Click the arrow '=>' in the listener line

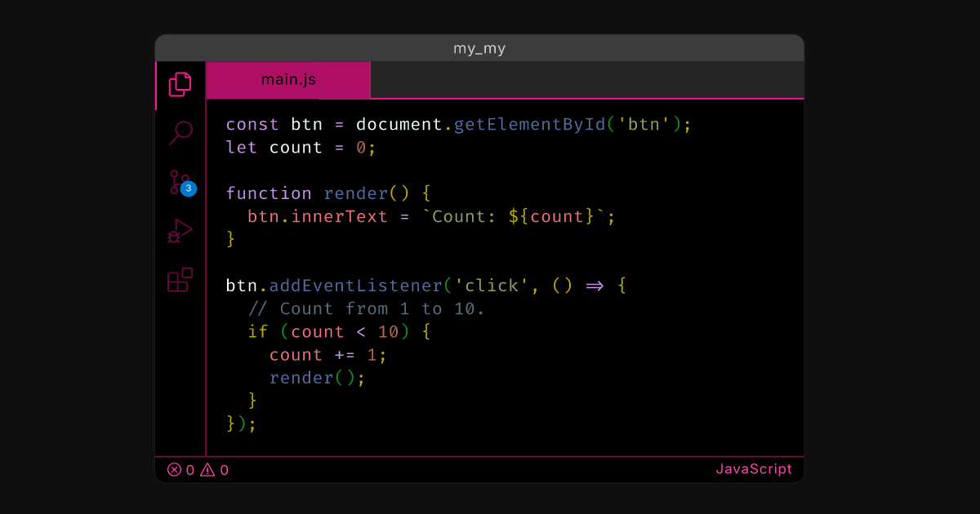point(594,286)
